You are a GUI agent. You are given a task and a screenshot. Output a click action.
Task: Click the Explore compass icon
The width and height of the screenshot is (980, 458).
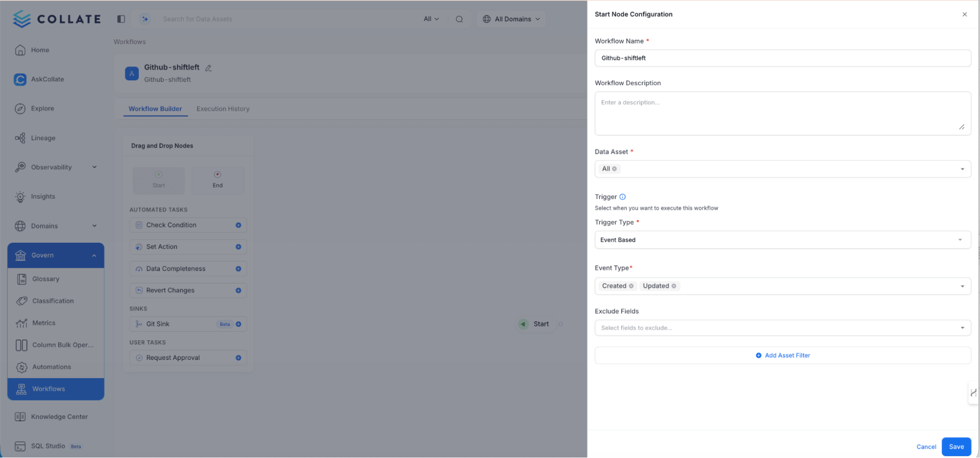20,108
